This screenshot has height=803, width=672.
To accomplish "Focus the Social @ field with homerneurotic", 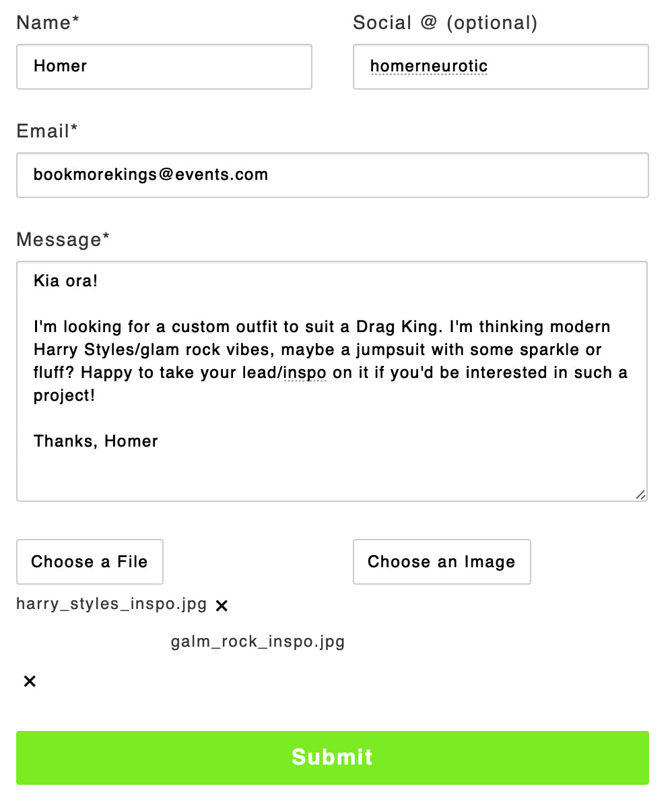I will [x=500, y=67].
